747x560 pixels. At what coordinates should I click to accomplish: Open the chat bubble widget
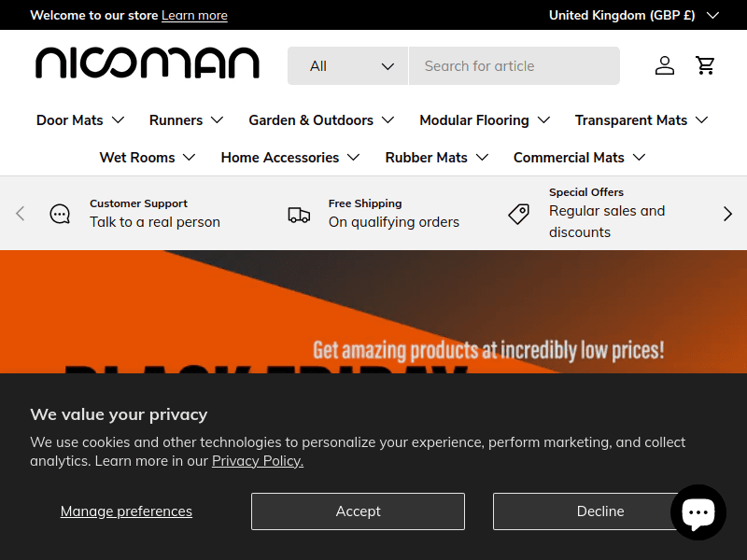pos(698,511)
